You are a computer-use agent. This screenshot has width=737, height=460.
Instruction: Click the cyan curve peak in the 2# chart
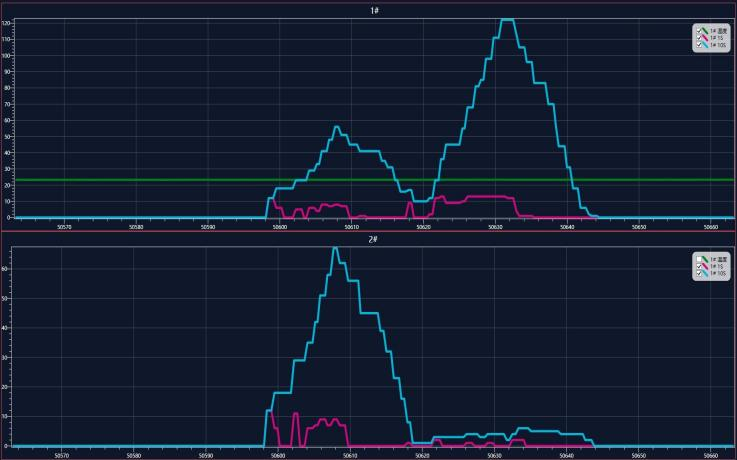[335, 248]
